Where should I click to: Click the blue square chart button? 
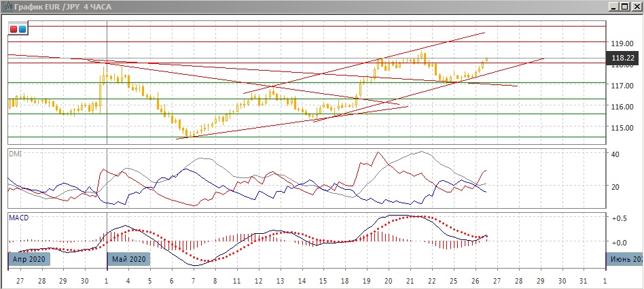tap(22, 29)
